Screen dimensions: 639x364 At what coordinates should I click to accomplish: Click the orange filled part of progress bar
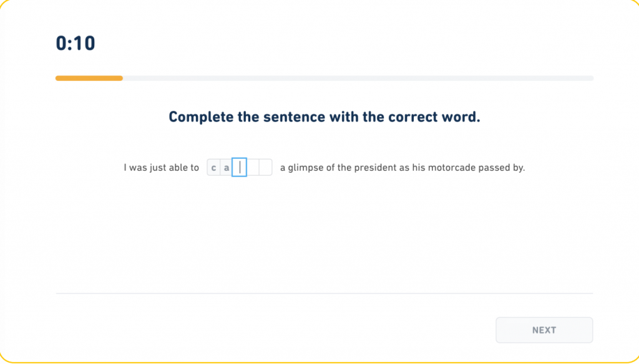point(89,79)
